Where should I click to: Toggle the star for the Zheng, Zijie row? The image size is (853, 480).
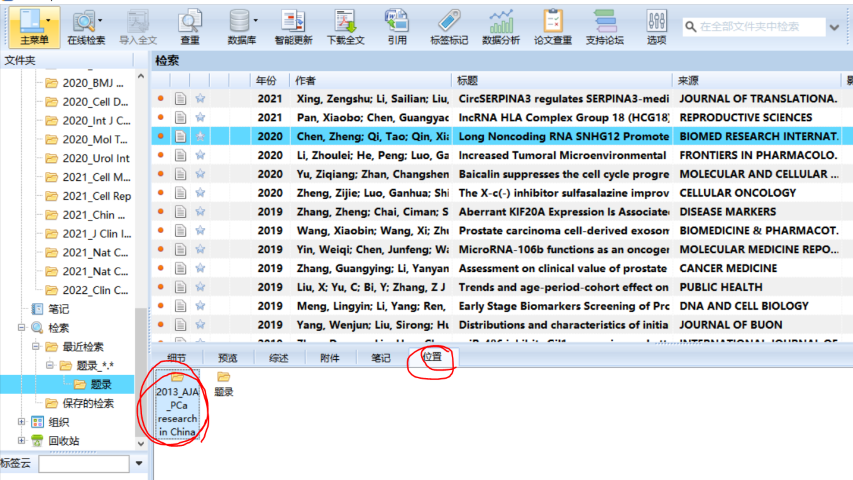(200, 193)
